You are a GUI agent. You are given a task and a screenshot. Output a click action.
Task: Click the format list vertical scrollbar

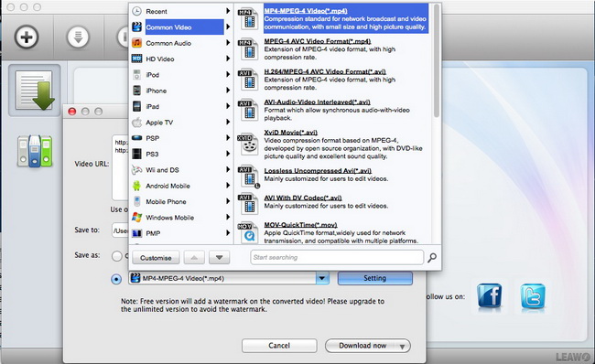[437, 60]
